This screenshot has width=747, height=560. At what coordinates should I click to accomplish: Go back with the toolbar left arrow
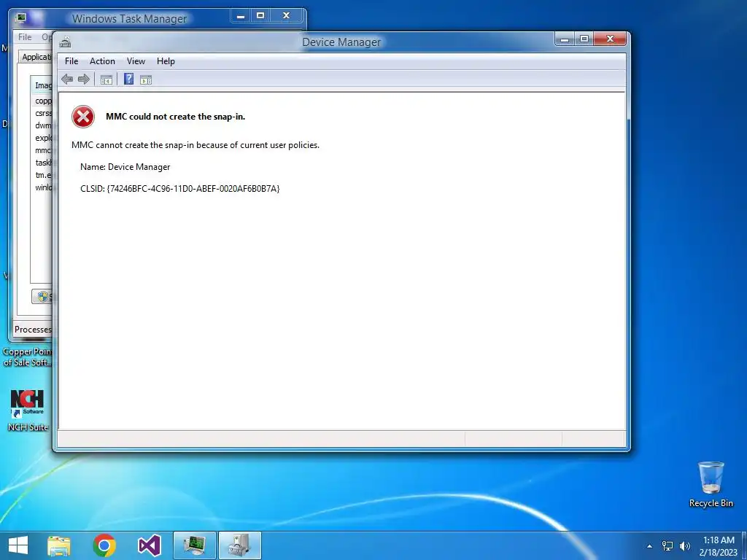[67, 79]
